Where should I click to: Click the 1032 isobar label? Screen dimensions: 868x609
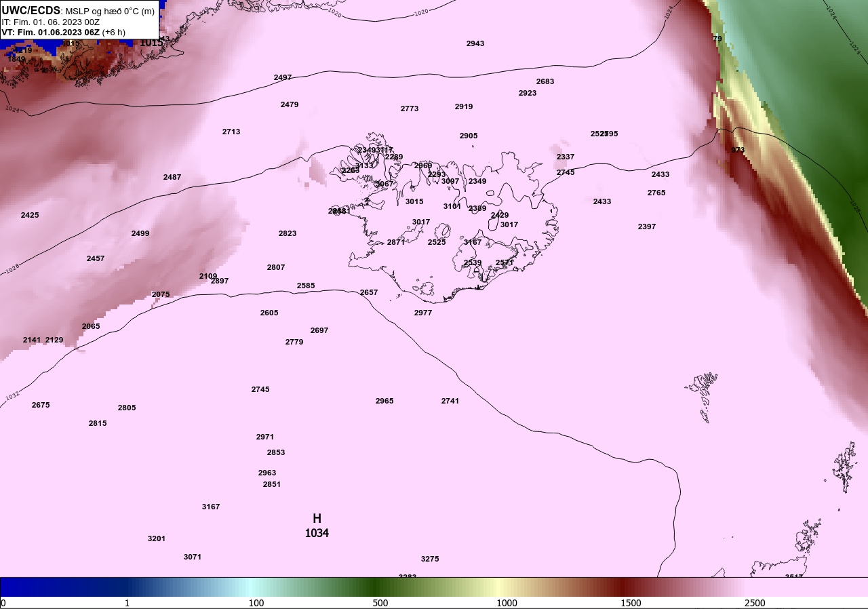pyautogui.click(x=12, y=396)
